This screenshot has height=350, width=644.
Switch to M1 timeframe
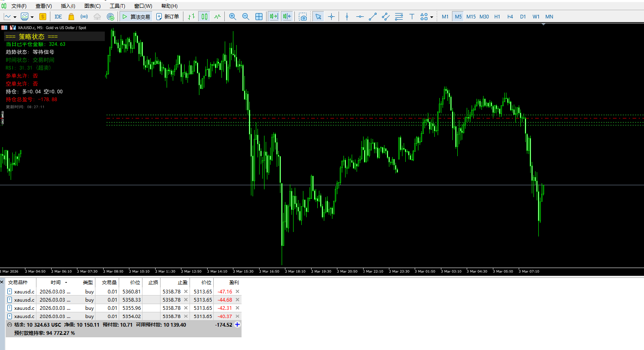445,16
